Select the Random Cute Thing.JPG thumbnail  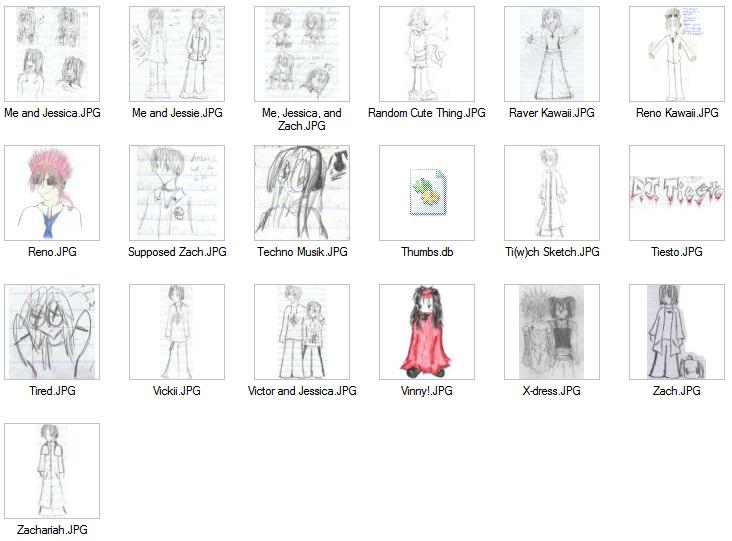pos(427,54)
